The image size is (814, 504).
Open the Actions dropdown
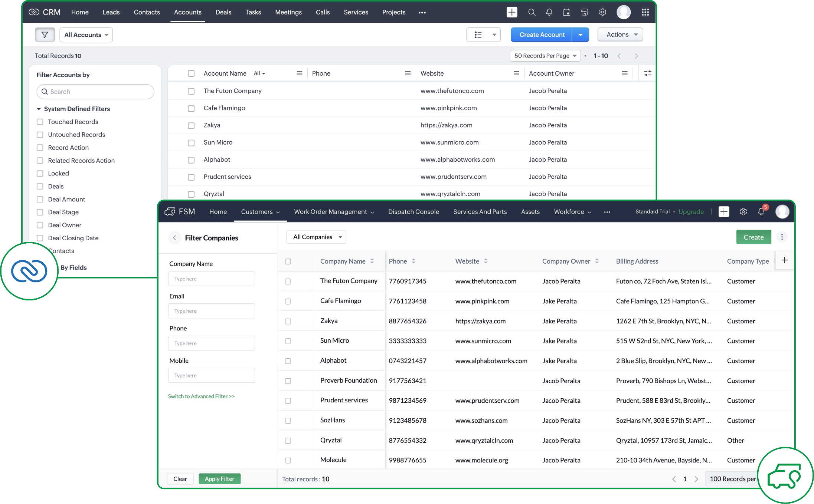coord(620,35)
